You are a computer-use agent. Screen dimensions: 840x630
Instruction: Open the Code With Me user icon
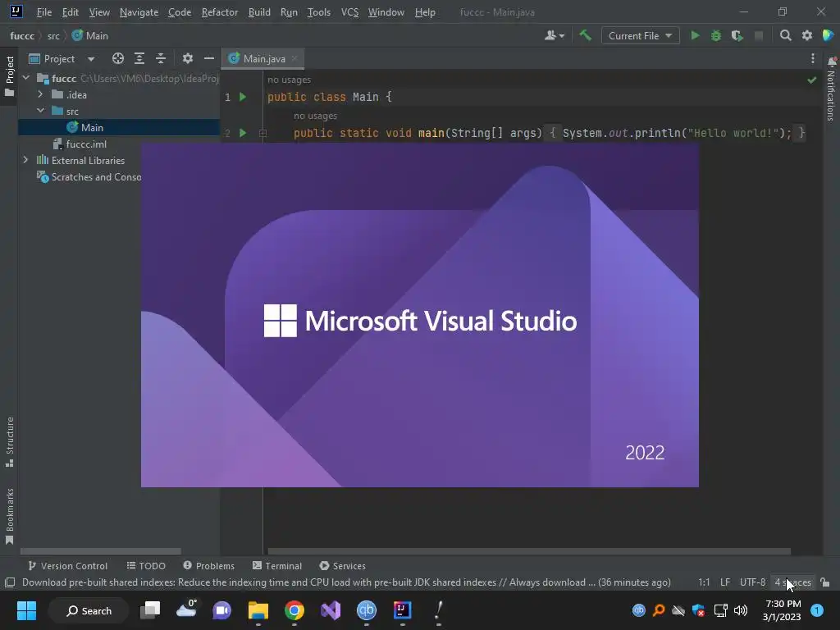[554, 35]
